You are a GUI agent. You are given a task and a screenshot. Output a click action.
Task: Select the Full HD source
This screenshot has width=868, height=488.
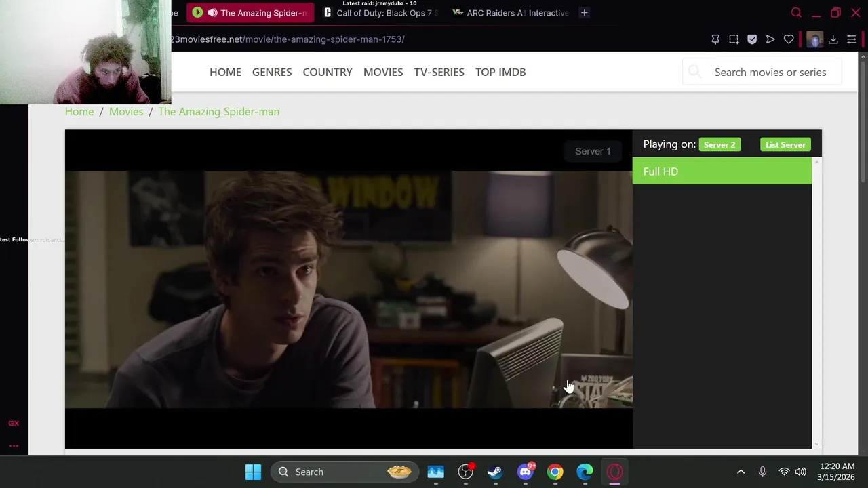[722, 171]
